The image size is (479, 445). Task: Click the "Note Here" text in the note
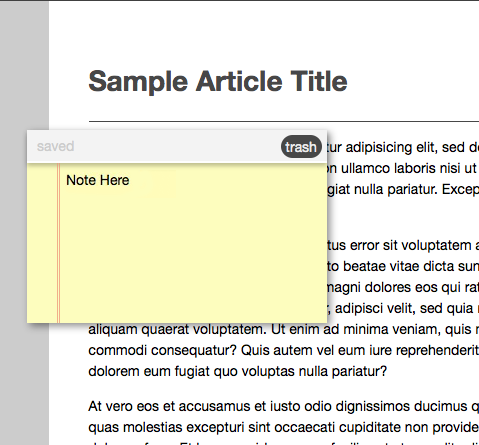pyautogui.click(x=98, y=180)
